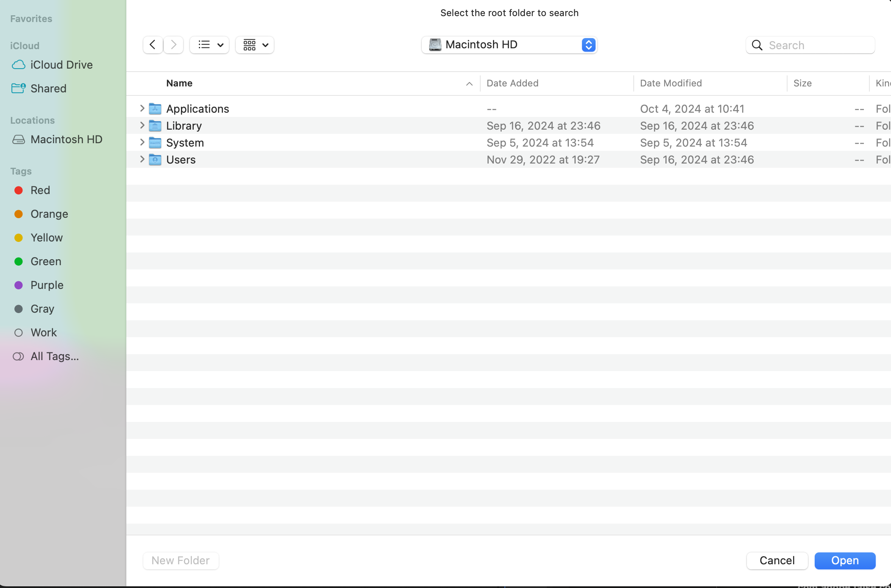This screenshot has height=588, width=891.
Task: Click the Cancel button
Action: [777, 560]
